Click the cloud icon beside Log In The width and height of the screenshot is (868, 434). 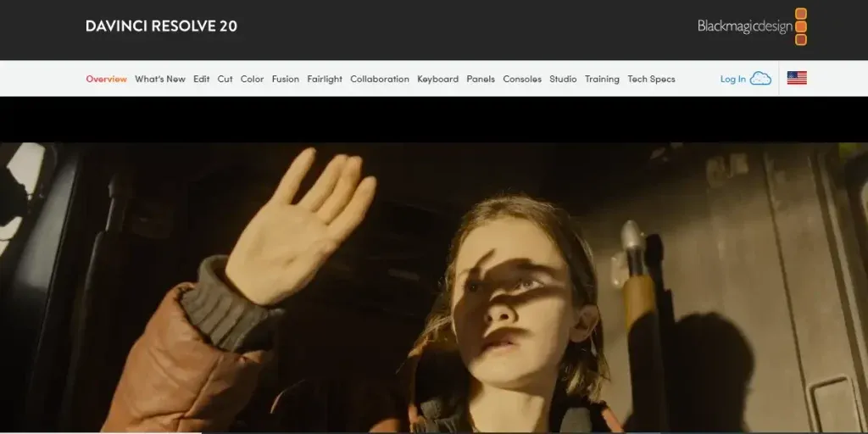click(x=760, y=79)
